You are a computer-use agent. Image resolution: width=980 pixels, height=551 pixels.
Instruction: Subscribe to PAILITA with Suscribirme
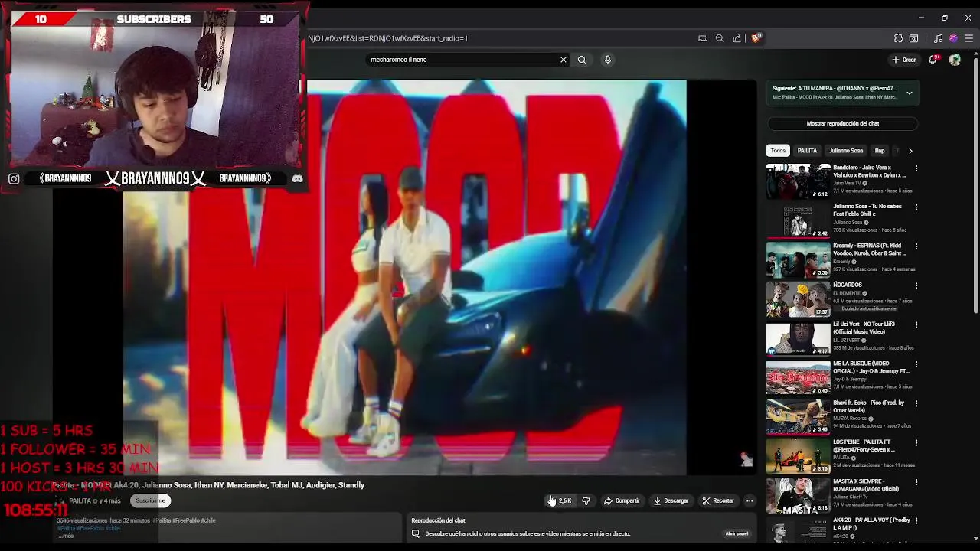pos(150,500)
